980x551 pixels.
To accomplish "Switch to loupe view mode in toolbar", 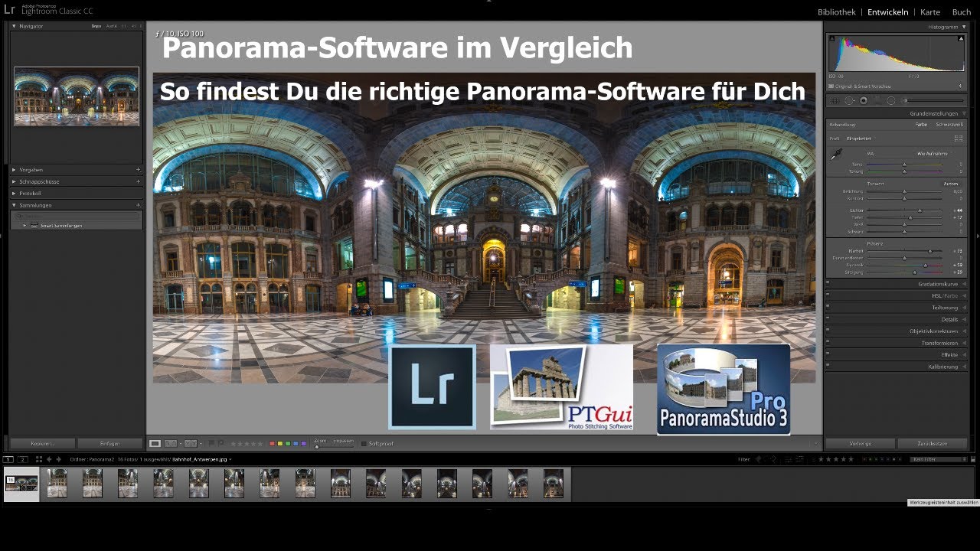I will pos(155,443).
